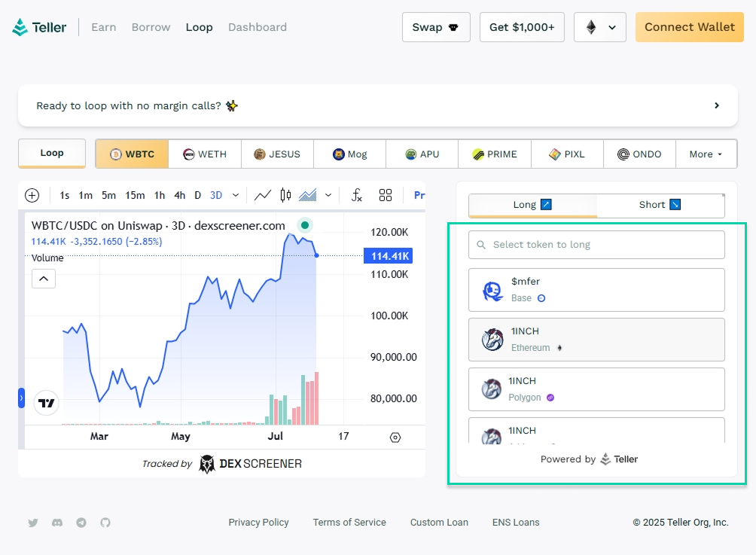
Task: Open the Loop page from the top navigation
Action: (x=199, y=27)
